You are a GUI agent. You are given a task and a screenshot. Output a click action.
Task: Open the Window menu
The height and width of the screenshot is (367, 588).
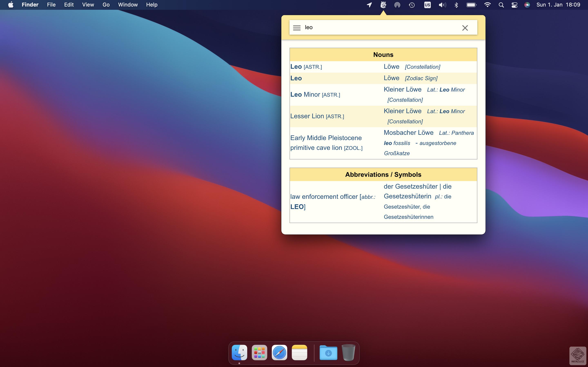(128, 5)
